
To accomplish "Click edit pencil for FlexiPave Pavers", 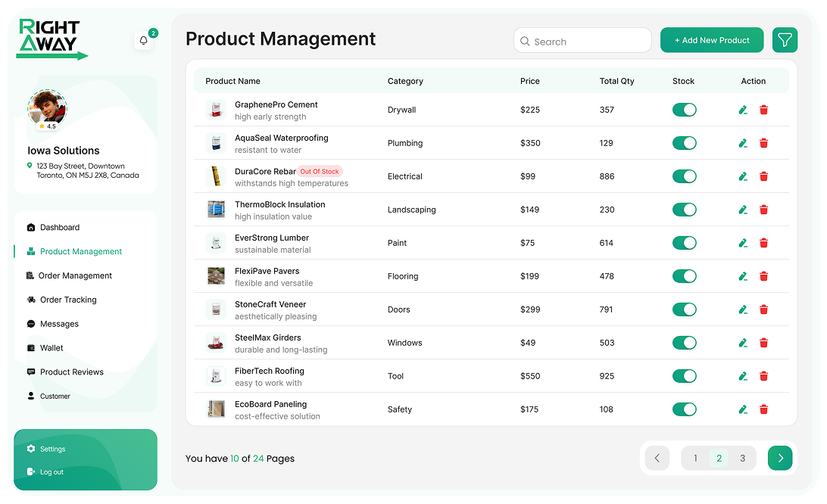I will [x=743, y=276].
